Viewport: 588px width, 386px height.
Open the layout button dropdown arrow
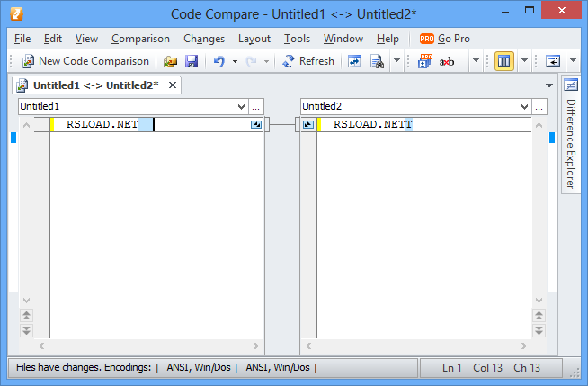coord(525,60)
